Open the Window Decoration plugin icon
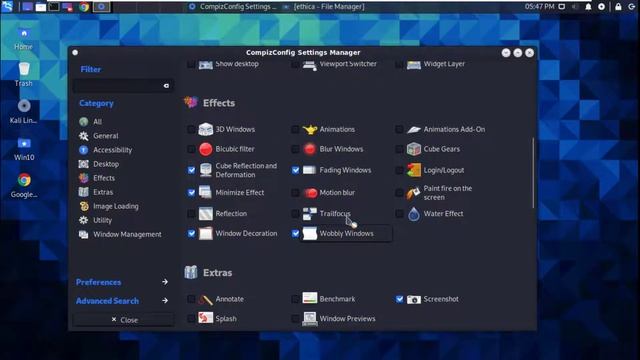Viewport: 640px width, 360px height. [205, 233]
